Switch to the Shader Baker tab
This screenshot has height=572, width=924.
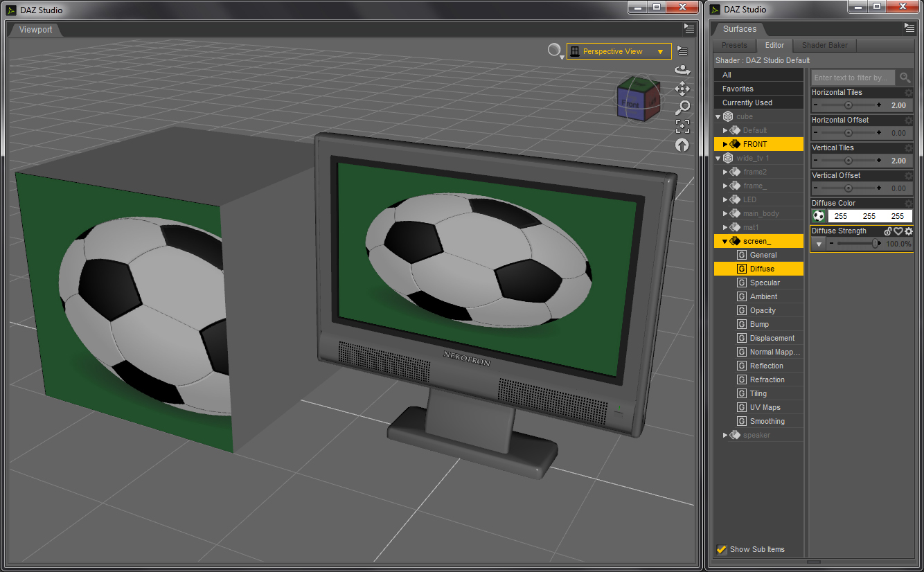coord(825,45)
